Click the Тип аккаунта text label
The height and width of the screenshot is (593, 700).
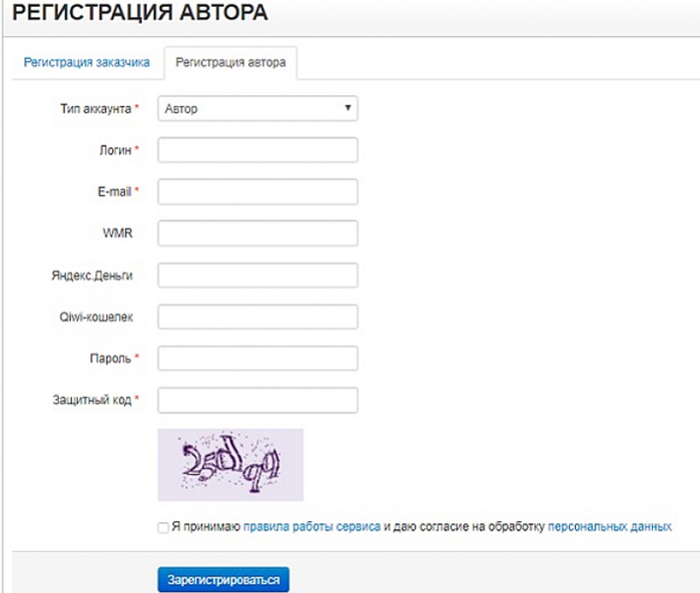click(96, 108)
